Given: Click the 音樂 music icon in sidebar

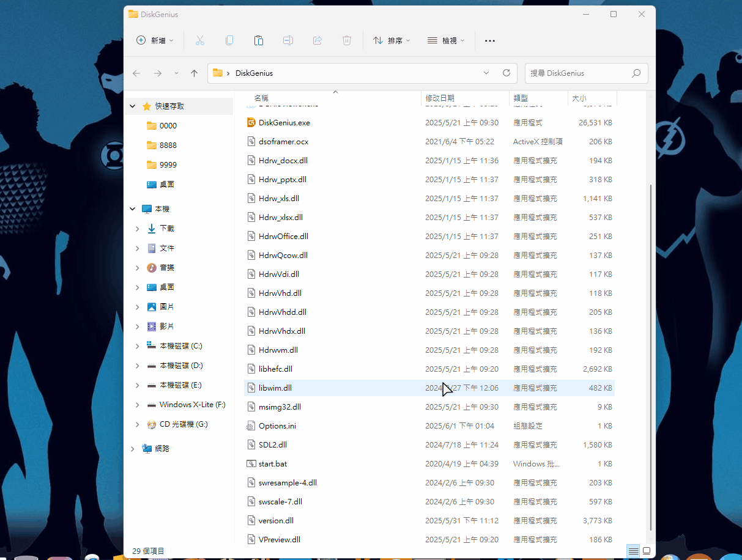Looking at the screenshot, I should (152, 268).
